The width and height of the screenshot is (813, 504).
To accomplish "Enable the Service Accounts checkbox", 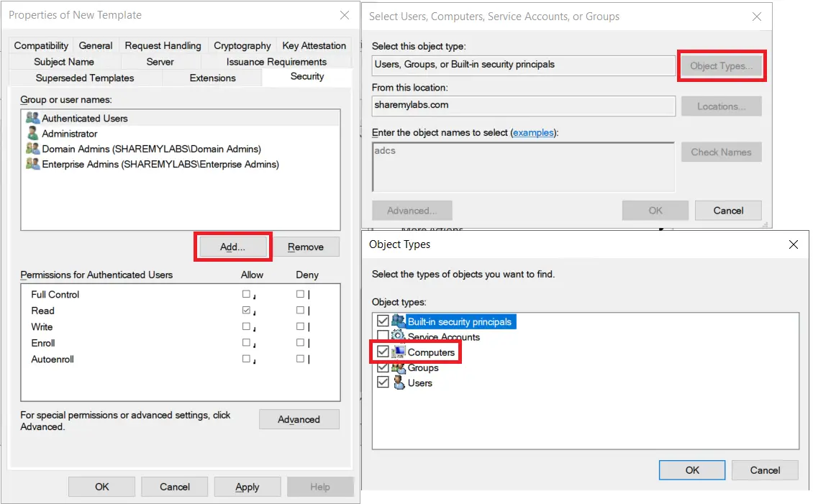I will coord(382,336).
